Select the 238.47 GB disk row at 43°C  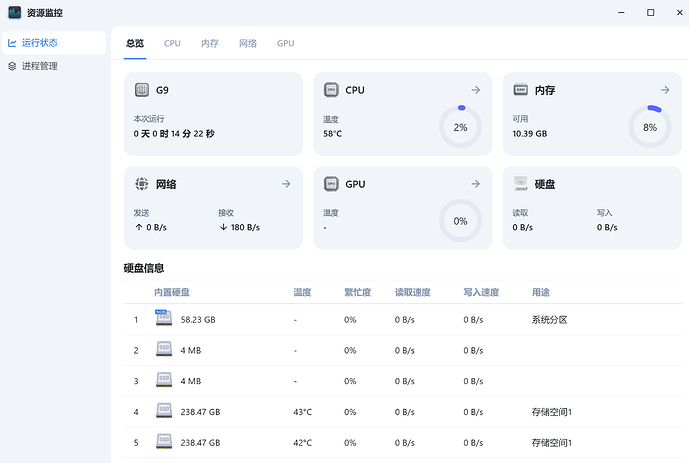click(x=400, y=412)
